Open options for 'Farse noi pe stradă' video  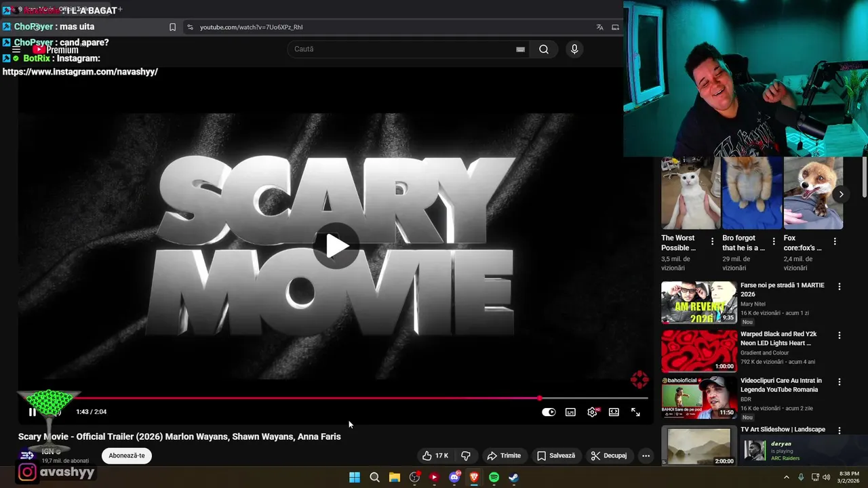840,287
